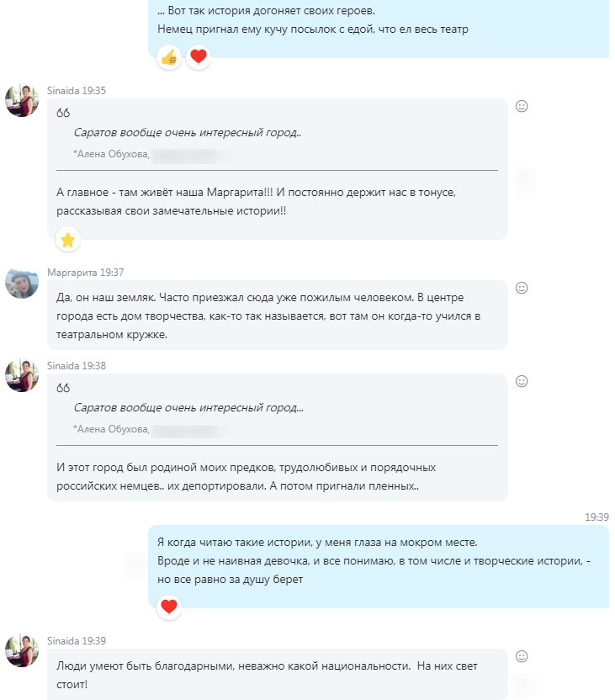This screenshot has width=615, height=700.
Task: Click the heart reaction beside the thumbs-up
Action: 199,57
